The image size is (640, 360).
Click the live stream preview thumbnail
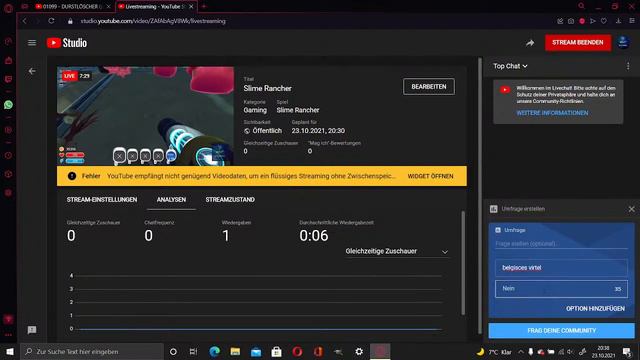click(x=145, y=116)
